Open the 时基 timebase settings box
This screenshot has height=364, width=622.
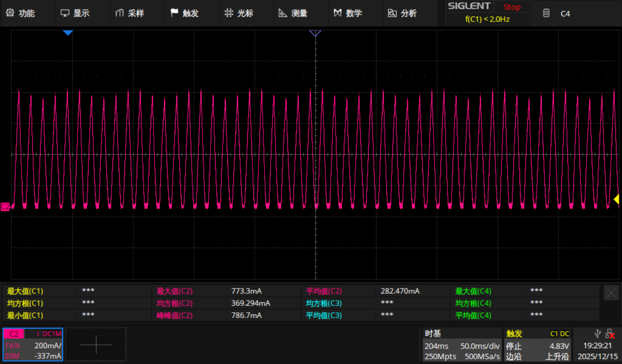[462, 345]
